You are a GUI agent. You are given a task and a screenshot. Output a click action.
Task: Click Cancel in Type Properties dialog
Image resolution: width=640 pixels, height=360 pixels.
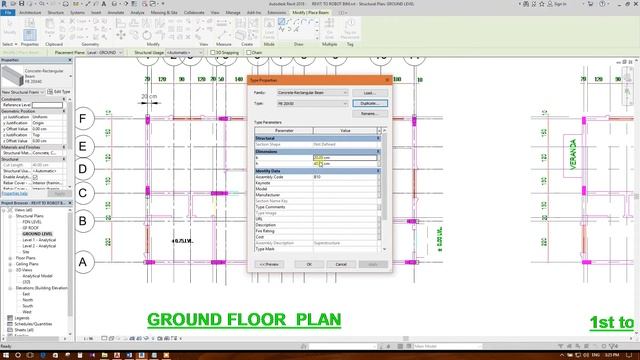pyautogui.click(x=341, y=264)
